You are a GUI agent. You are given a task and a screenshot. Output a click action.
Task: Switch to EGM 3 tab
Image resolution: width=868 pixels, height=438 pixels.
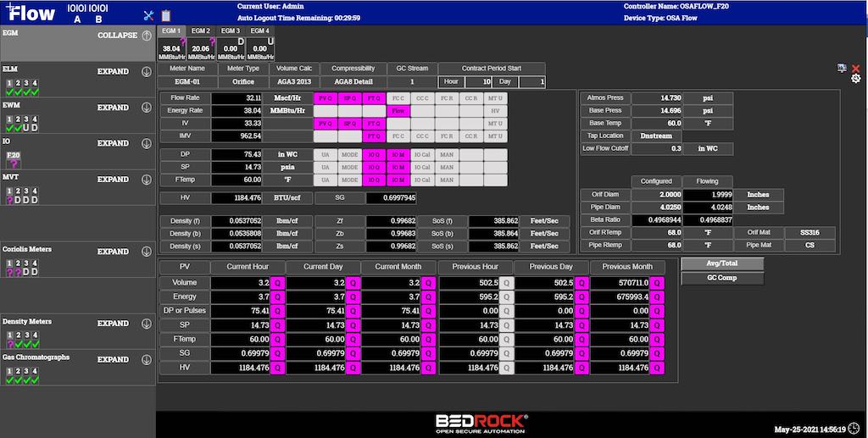(231, 31)
